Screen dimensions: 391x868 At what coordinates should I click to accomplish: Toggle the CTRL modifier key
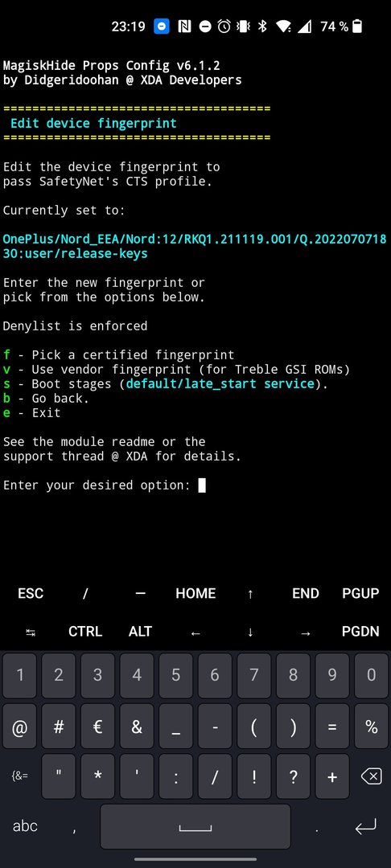point(85,632)
